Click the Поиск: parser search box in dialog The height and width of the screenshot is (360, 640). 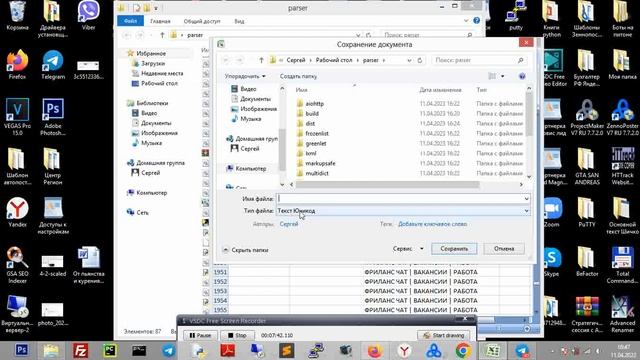[x=479, y=60]
